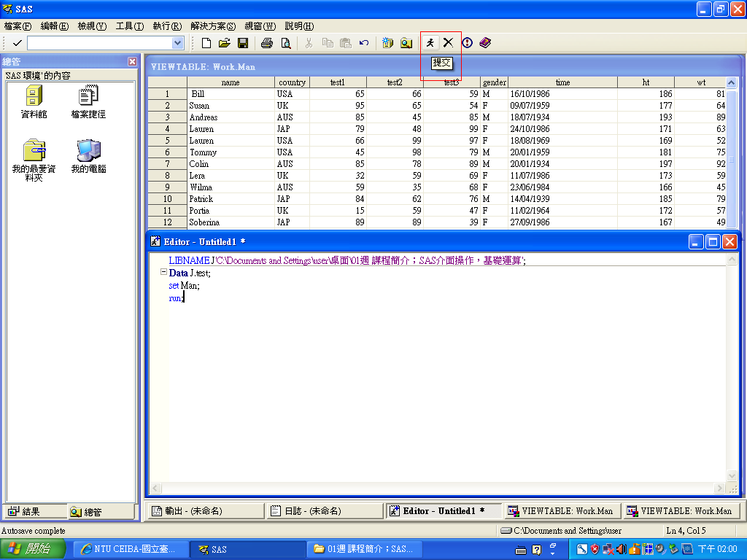Open the 我的電腦 My Computer icon

point(88,157)
